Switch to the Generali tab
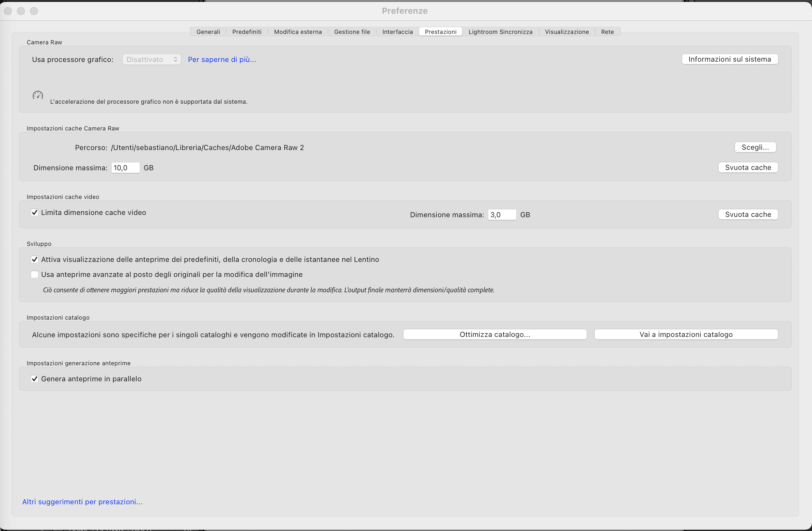The image size is (812, 531). pyautogui.click(x=208, y=31)
